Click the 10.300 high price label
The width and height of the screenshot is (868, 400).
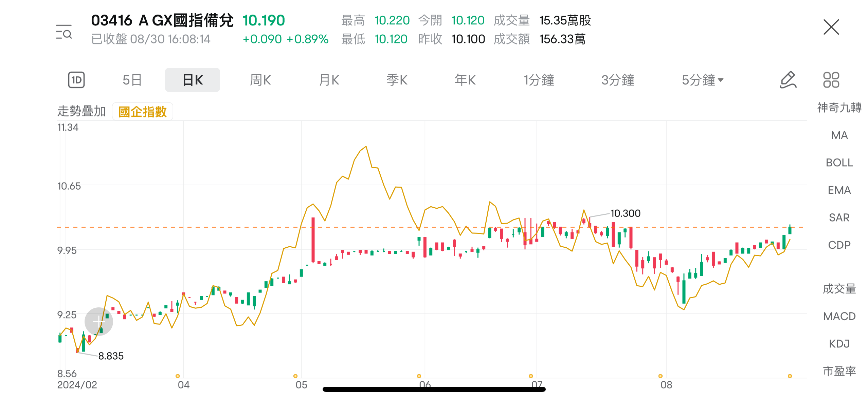coord(625,213)
